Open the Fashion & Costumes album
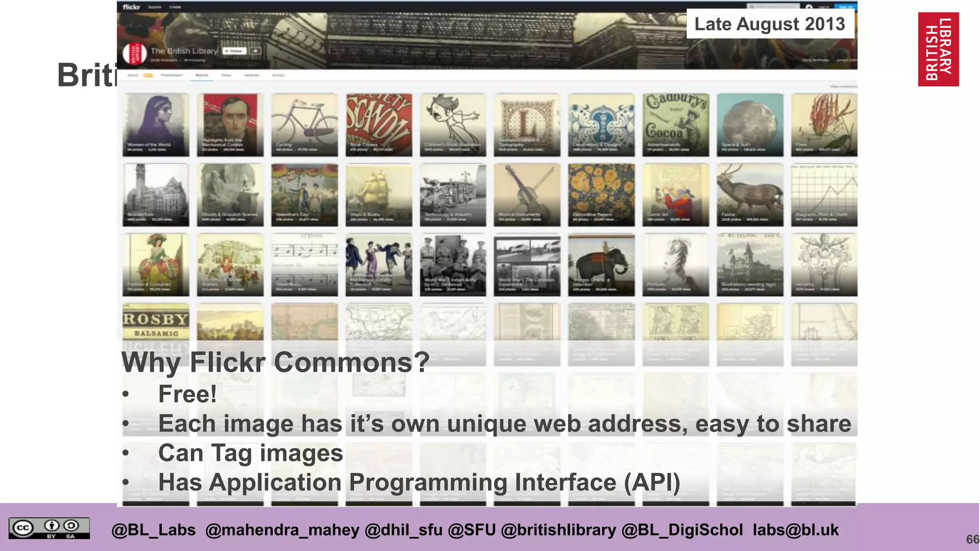Image resolution: width=980 pixels, height=551 pixels. click(156, 265)
